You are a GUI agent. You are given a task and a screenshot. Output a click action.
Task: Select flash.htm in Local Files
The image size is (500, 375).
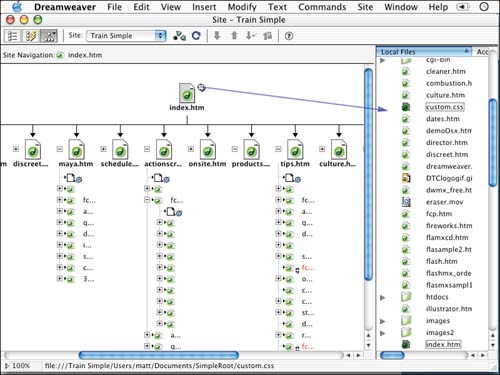(x=442, y=261)
